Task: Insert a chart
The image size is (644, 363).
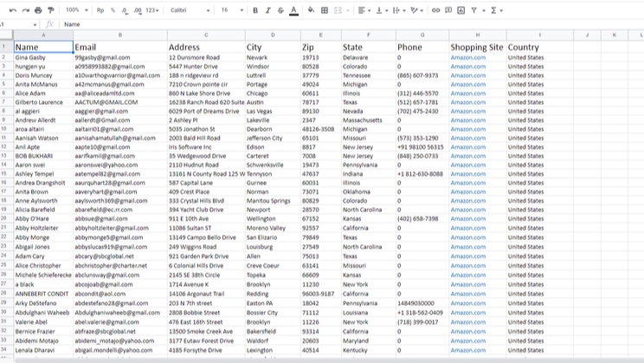Action: [x=461, y=10]
